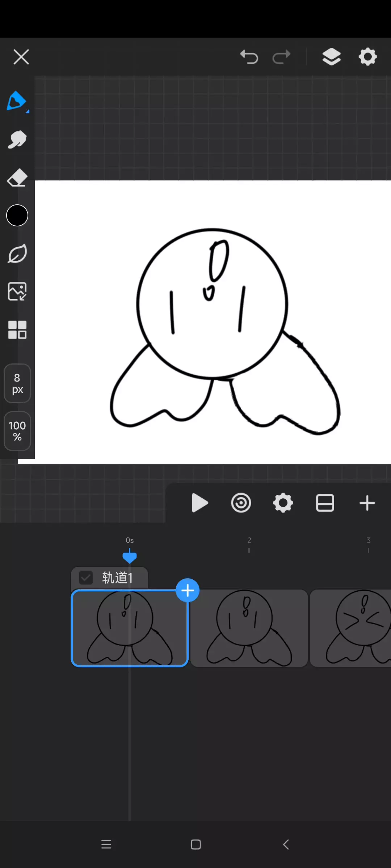Toggle the 轨道1 track checkbox
This screenshot has height=868, width=391.
click(86, 578)
